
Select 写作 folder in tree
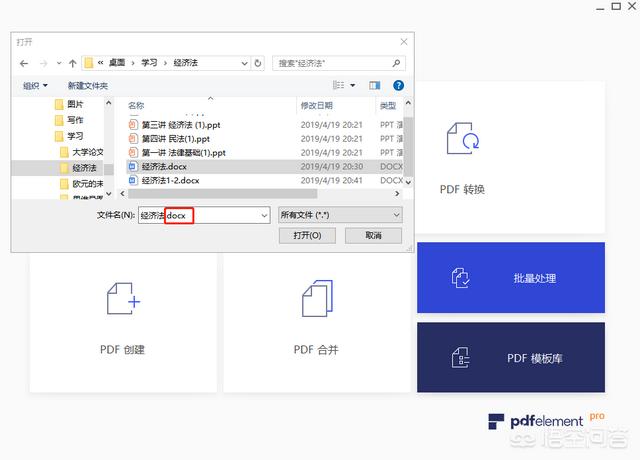(69, 120)
